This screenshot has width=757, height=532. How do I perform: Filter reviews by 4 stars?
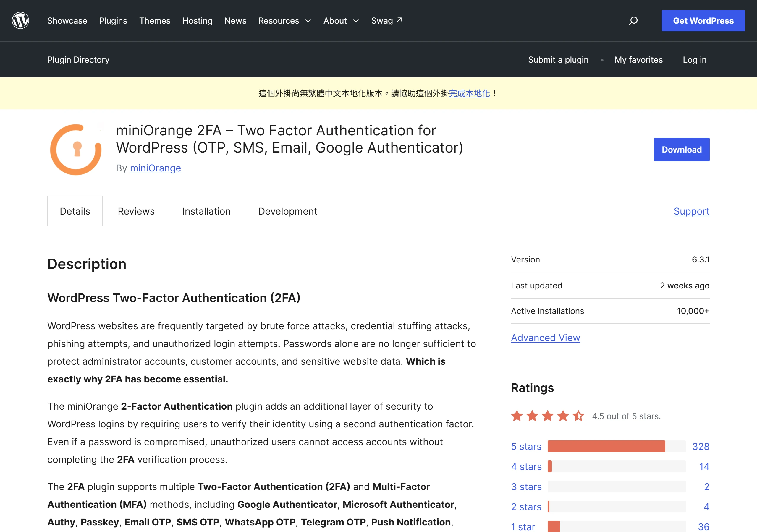coord(526,466)
